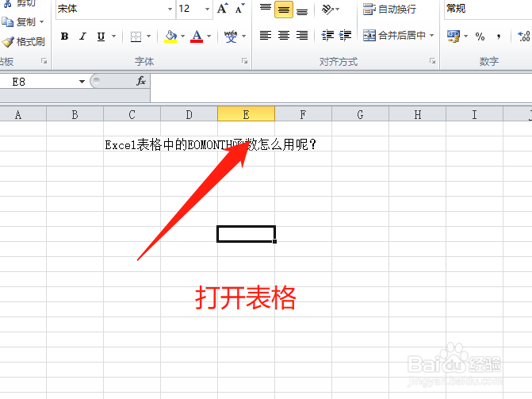Image resolution: width=532 pixels, height=399 pixels.
Task: Decrease indent
Action: pyautogui.click(x=327, y=36)
